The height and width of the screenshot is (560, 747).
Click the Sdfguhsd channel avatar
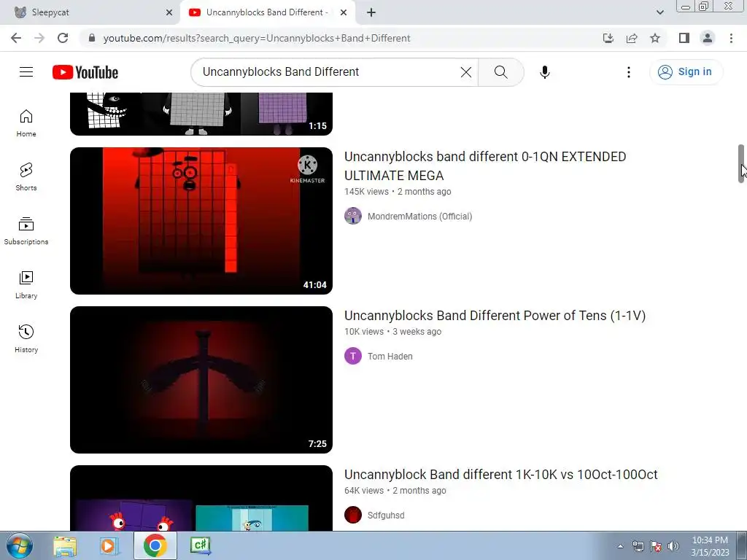tap(353, 515)
